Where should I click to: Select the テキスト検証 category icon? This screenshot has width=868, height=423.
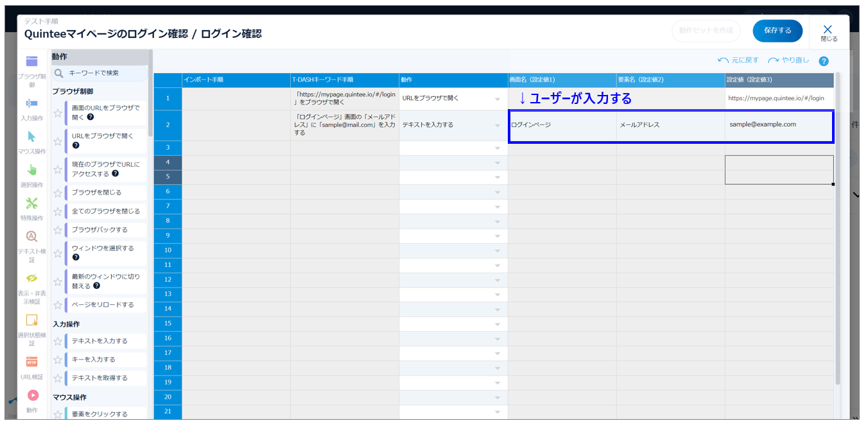click(x=31, y=236)
